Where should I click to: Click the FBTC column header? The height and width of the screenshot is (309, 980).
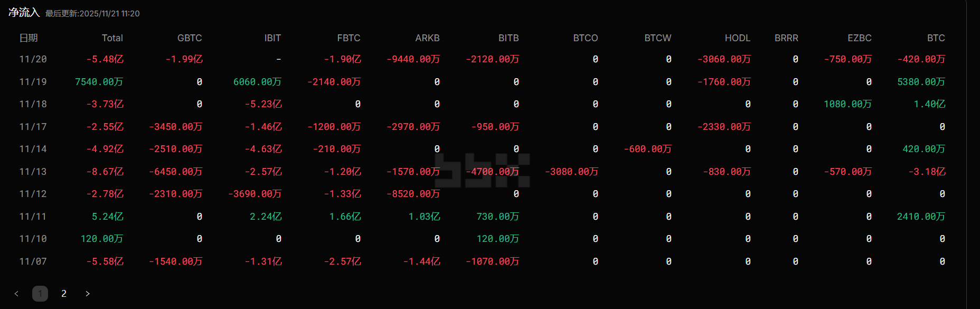tap(348, 38)
